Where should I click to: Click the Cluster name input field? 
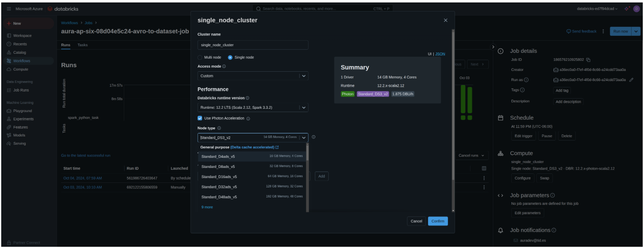coord(253,45)
